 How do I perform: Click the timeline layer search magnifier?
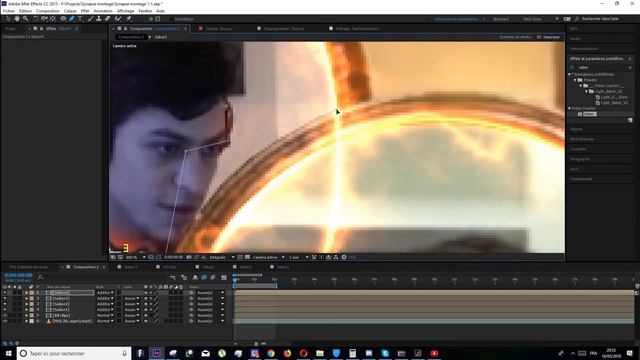[x=40, y=277]
